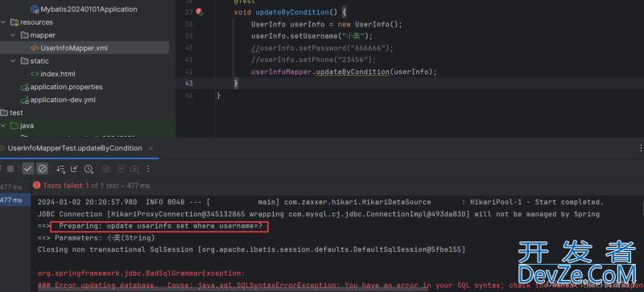The width and height of the screenshot is (644, 292).
Task: Collapse the java folder chevron under test
Action: pos(4,125)
